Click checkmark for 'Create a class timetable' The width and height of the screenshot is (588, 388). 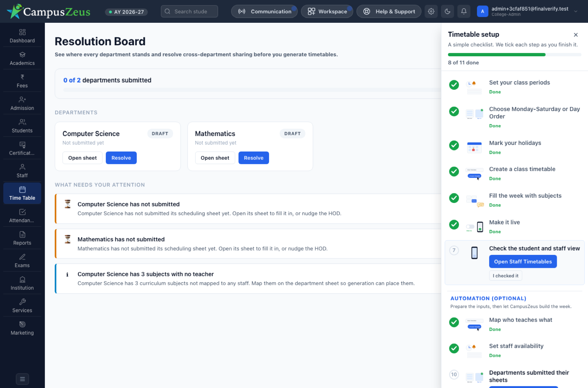coord(454,171)
